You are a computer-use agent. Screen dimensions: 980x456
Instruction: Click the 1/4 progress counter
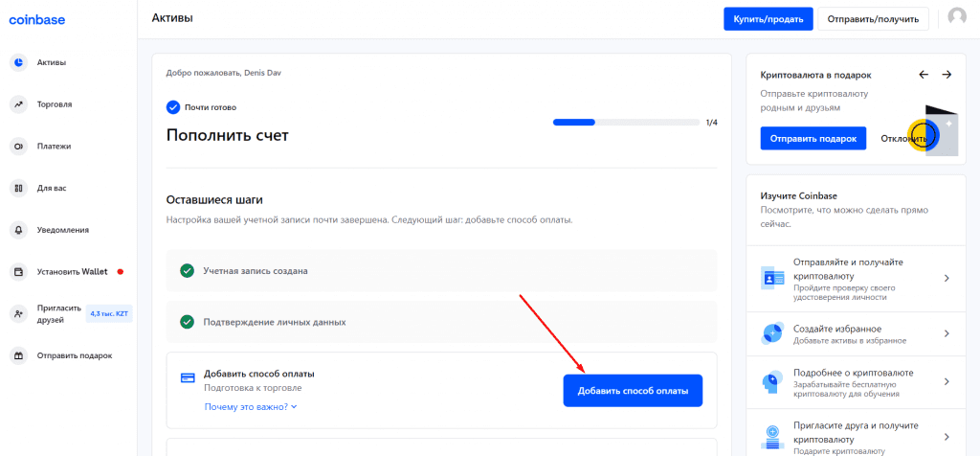[x=711, y=122]
